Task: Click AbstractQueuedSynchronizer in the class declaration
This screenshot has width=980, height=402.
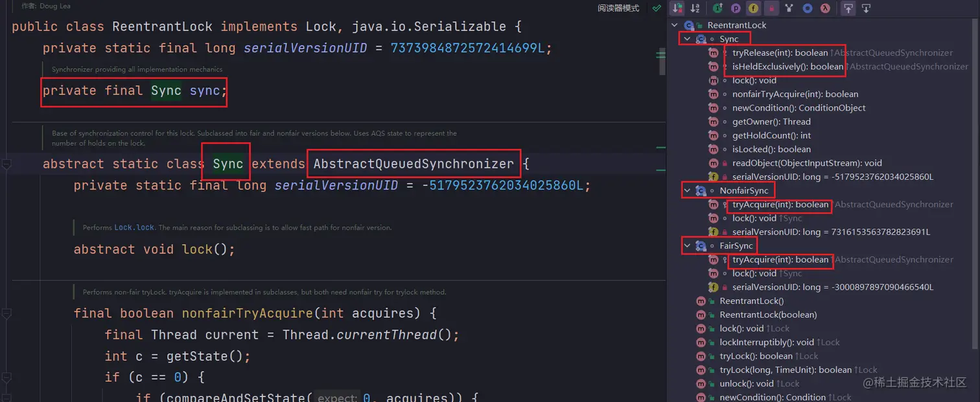Action: 414,164
